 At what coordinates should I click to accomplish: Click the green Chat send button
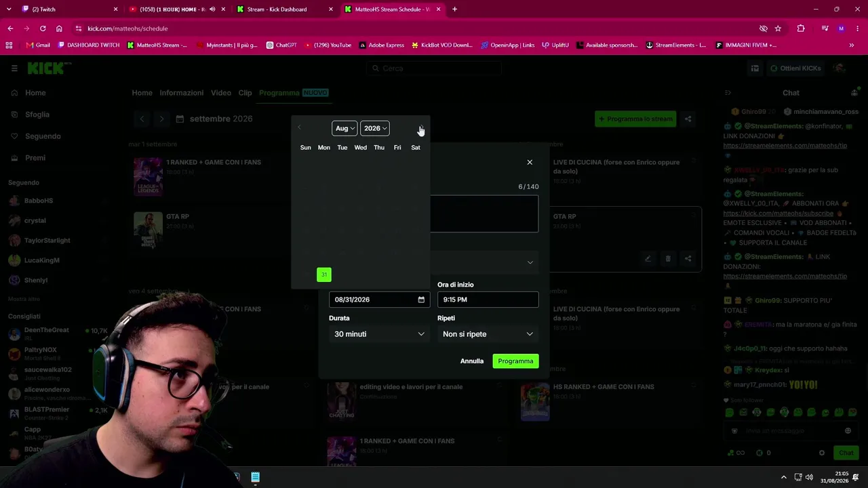click(846, 453)
